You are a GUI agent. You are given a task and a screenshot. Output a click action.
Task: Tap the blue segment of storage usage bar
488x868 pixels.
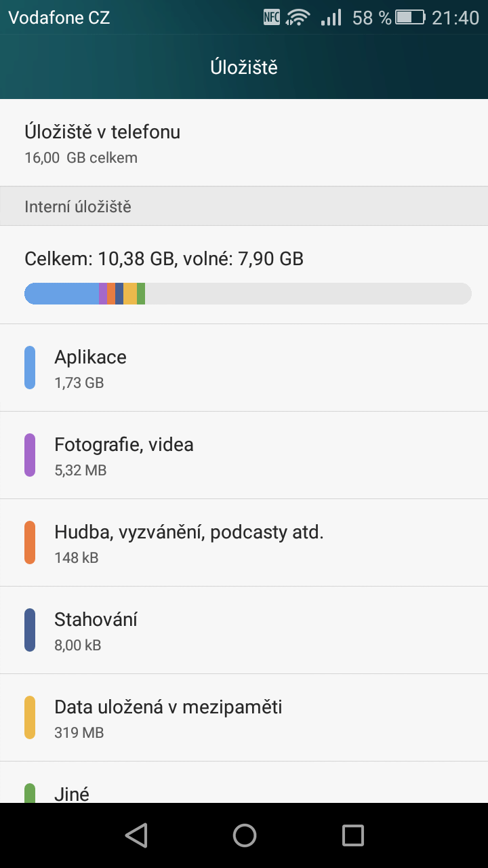point(62,294)
